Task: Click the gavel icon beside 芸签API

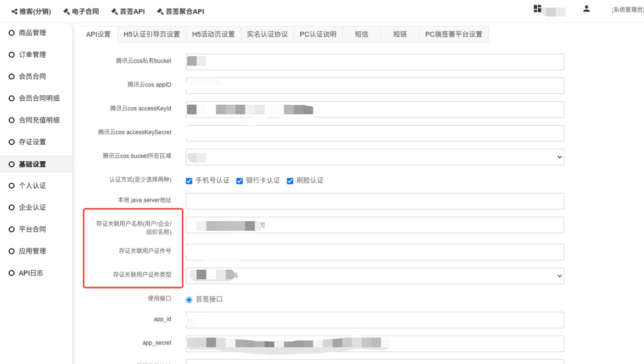Action: point(114,11)
